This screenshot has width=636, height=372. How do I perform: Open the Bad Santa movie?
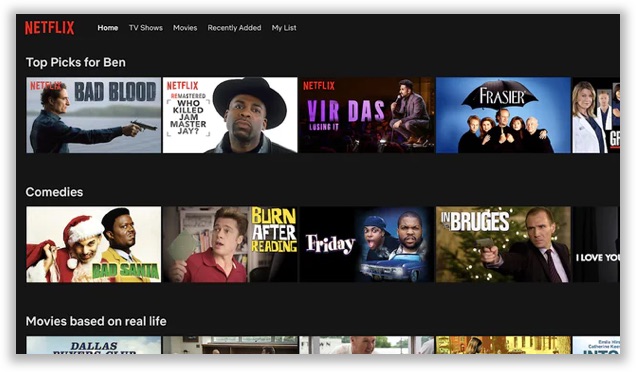94,245
